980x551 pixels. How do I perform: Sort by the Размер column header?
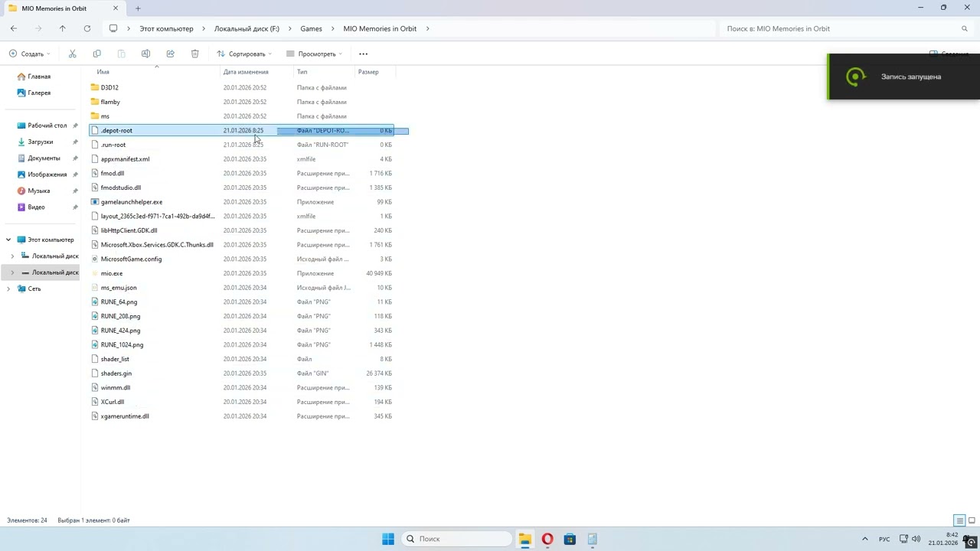point(375,72)
